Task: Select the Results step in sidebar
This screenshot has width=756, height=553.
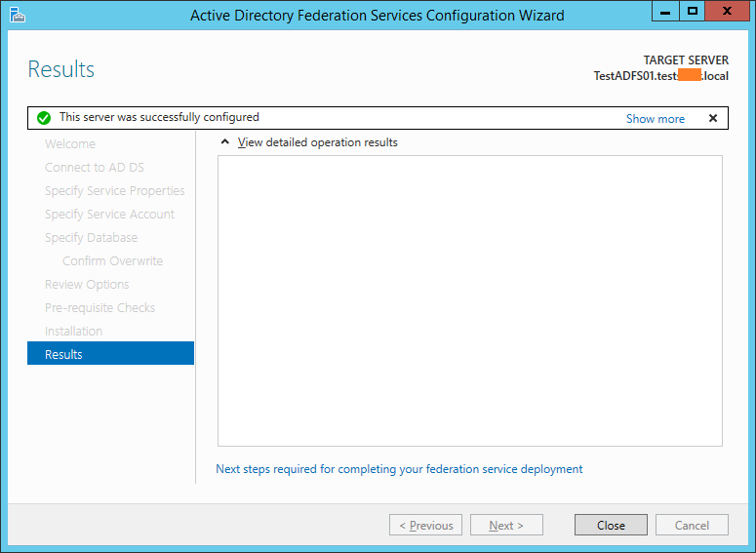Action: [x=110, y=354]
